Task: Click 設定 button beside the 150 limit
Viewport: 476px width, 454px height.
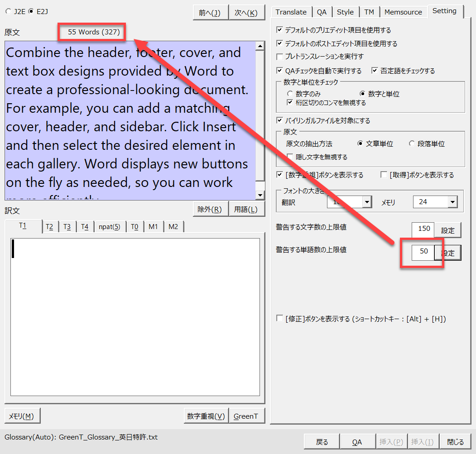Action: 447,230
